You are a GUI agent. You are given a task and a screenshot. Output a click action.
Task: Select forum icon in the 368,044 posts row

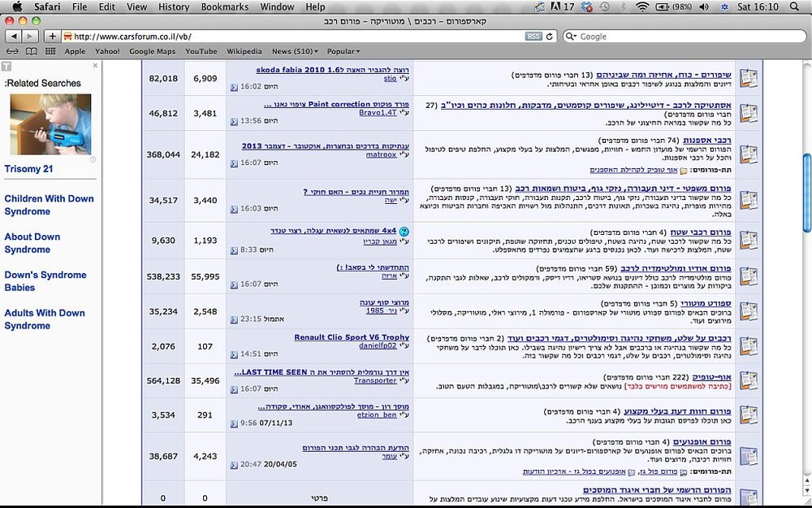pos(749,154)
